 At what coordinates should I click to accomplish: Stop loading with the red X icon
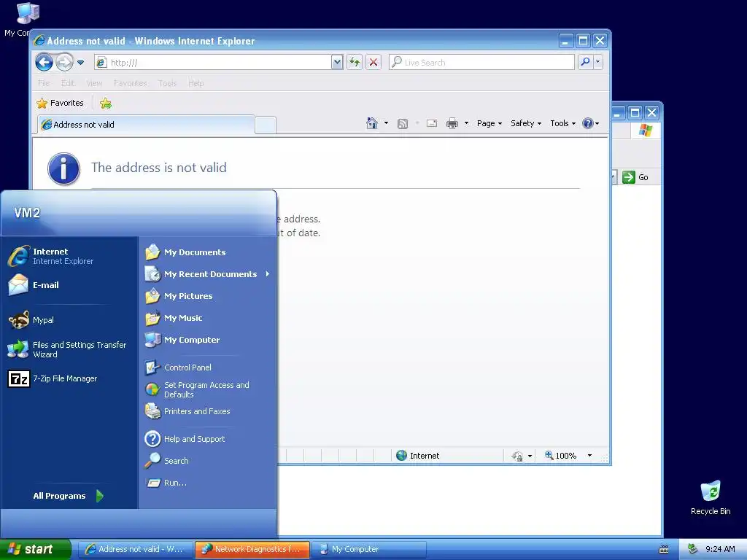point(373,63)
